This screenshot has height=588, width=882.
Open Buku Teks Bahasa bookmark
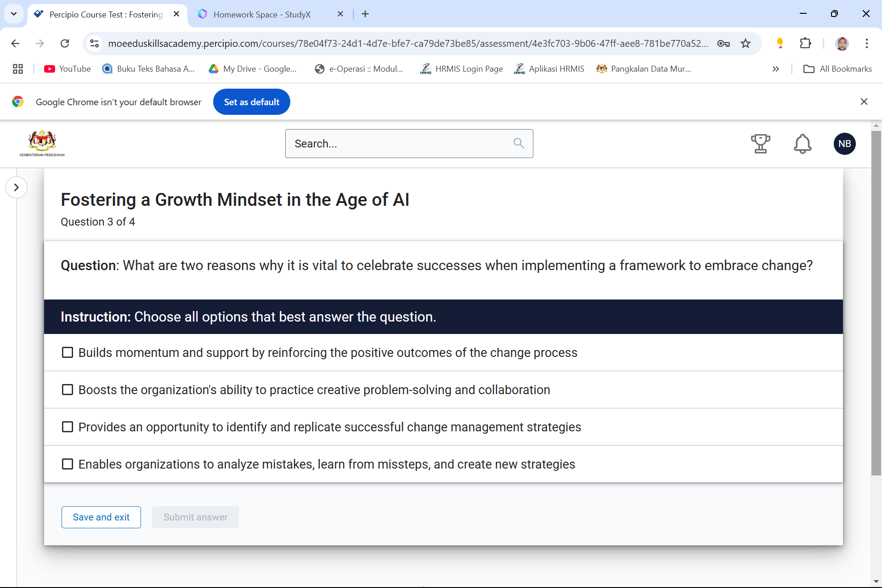[148, 69]
